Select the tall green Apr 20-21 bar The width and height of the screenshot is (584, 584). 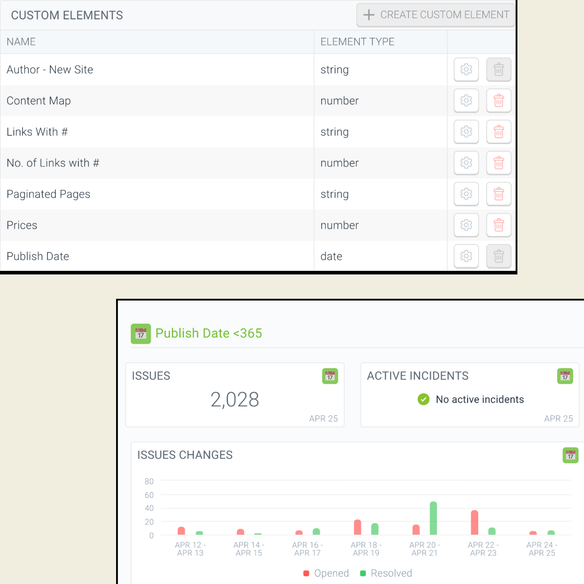pyautogui.click(x=433, y=518)
